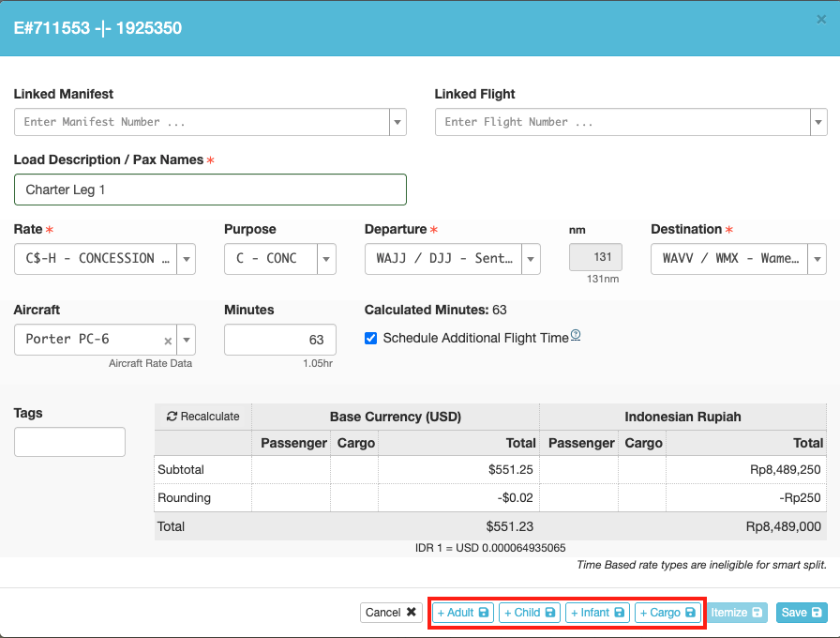Click the Load Description text field

(210, 190)
